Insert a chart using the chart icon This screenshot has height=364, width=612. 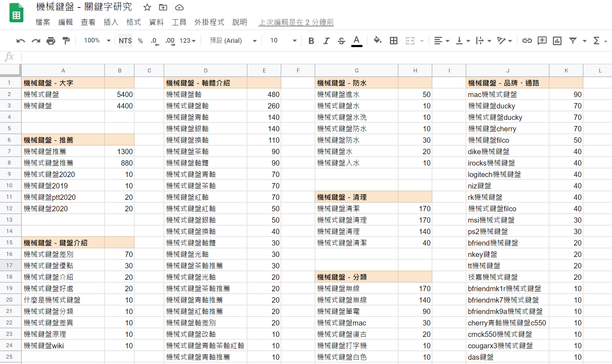tap(557, 41)
